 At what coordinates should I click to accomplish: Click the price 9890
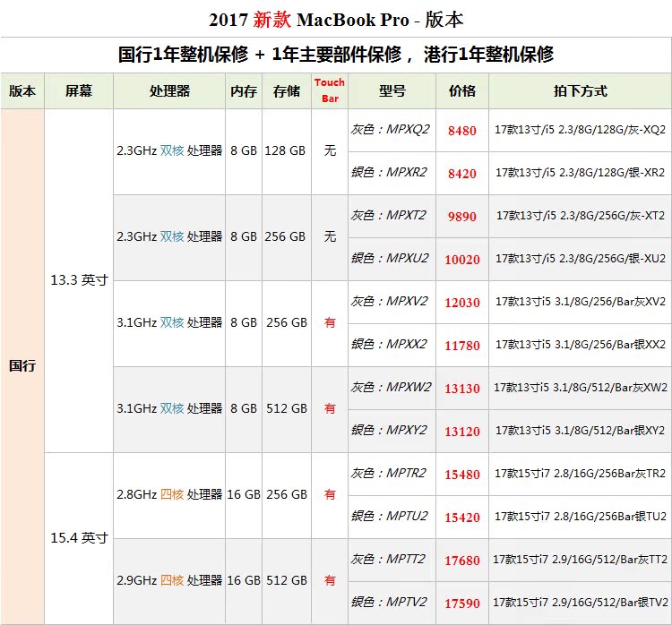(x=462, y=216)
